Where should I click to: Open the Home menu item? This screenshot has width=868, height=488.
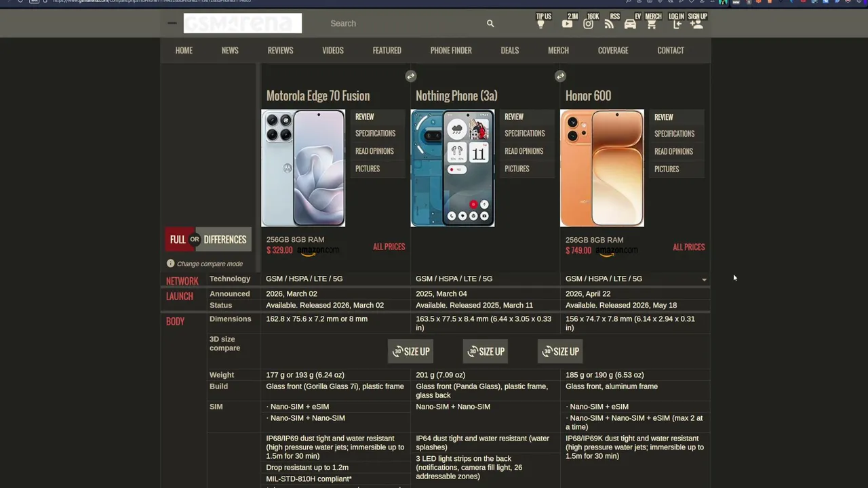pos(184,50)
